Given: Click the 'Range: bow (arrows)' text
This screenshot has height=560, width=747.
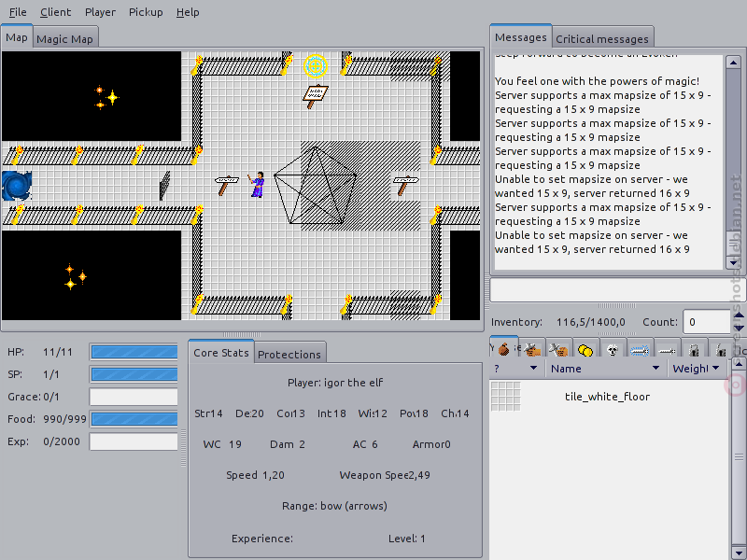Looking at the screenshot, I should click(334, 506).
